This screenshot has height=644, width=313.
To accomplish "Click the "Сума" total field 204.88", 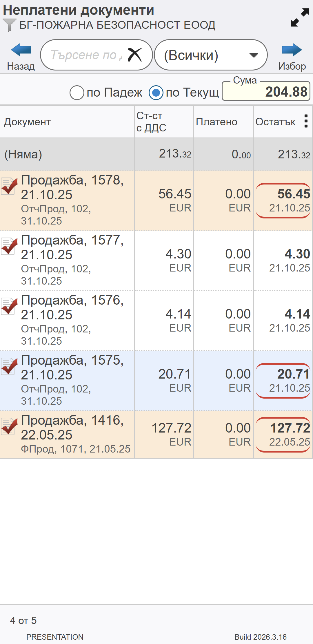I will tap(266, 92).
